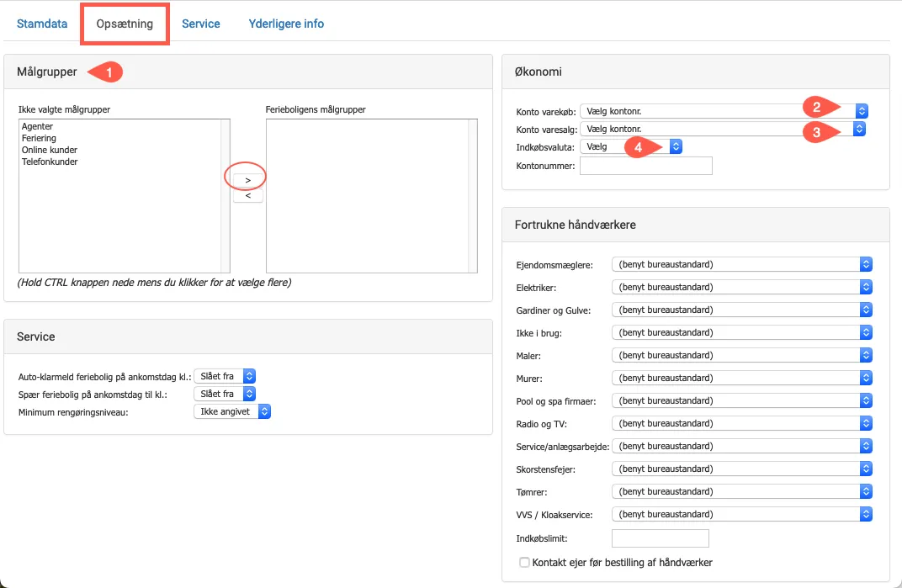Switch to the Stamdata tab
This screenshot has height=588, width=902.
(42, 24)
